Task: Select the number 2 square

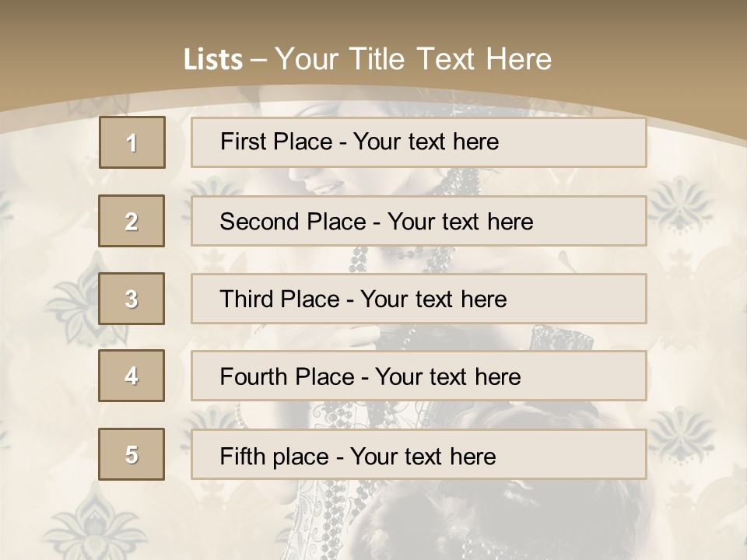Action: pyautogui.click(x=132, y=221)
